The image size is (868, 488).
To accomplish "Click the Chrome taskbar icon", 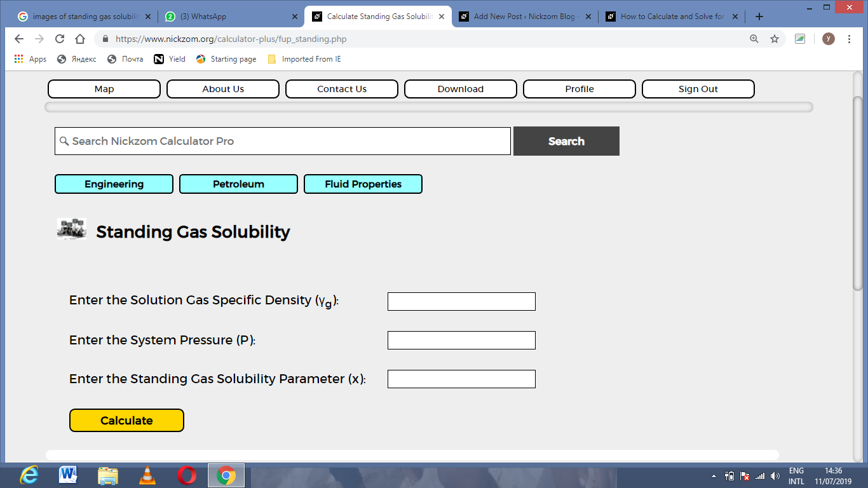I will 226,475.
